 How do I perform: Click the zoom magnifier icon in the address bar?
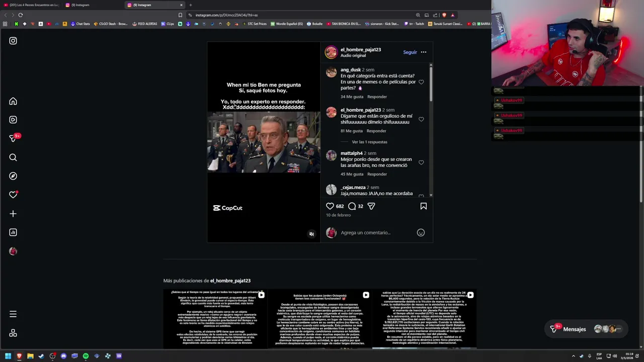click(418, 15)
